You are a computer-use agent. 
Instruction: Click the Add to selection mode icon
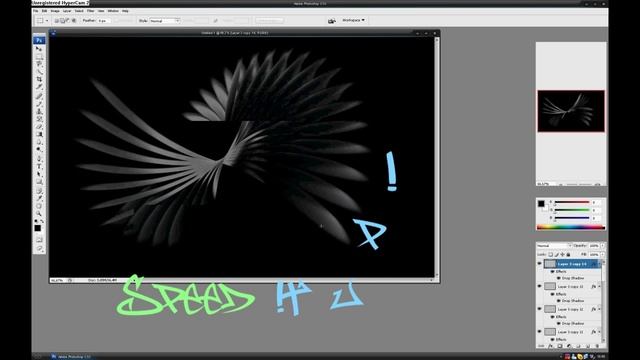point(62,20)
